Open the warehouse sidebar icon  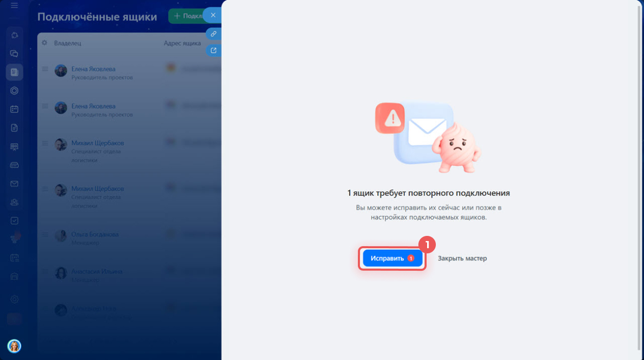[14, 276]
